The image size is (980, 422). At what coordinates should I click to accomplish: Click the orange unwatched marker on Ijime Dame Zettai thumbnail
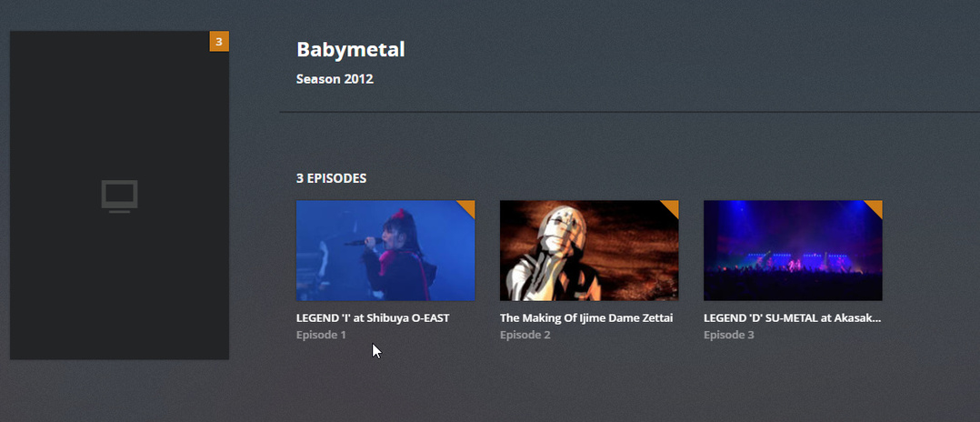pyautogui.click(x=673, y=207)
